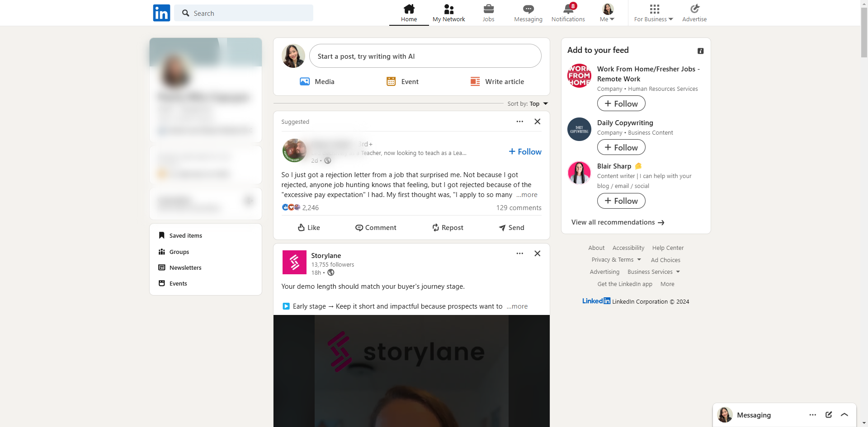Image resolution: width=868 pixels, height=427 pixels.
Task: Open the Work From Home company logo
Action: [579, 76]
